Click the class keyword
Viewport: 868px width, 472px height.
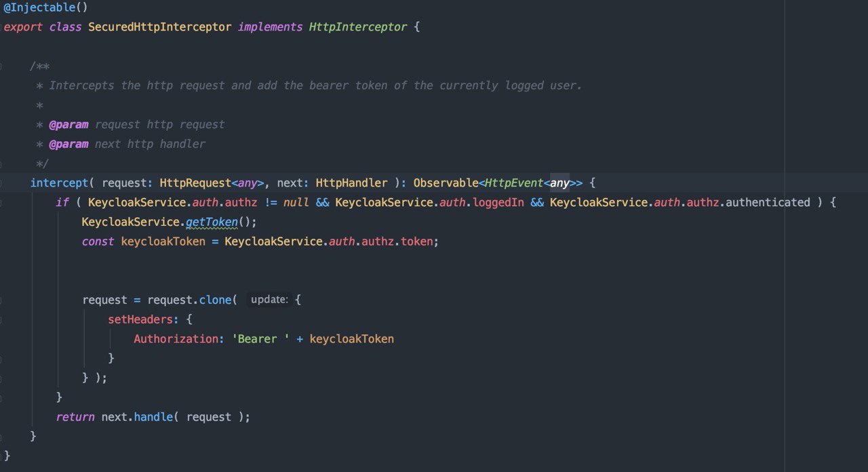65,27
